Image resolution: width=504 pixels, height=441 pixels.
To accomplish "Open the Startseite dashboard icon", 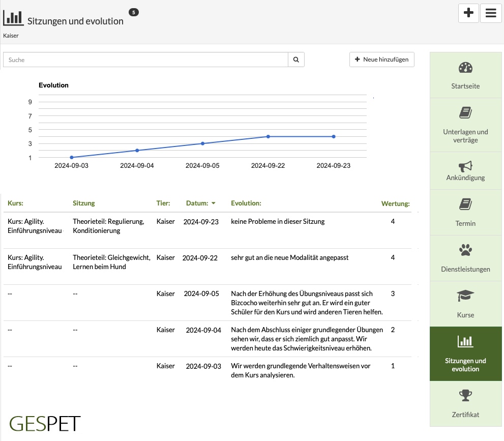I will [x=465, y=68].
